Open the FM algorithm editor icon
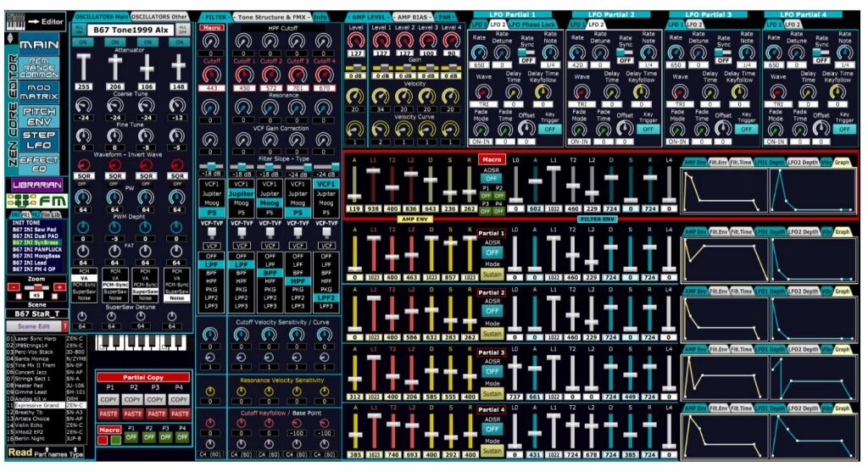 [x=37, y=201]
